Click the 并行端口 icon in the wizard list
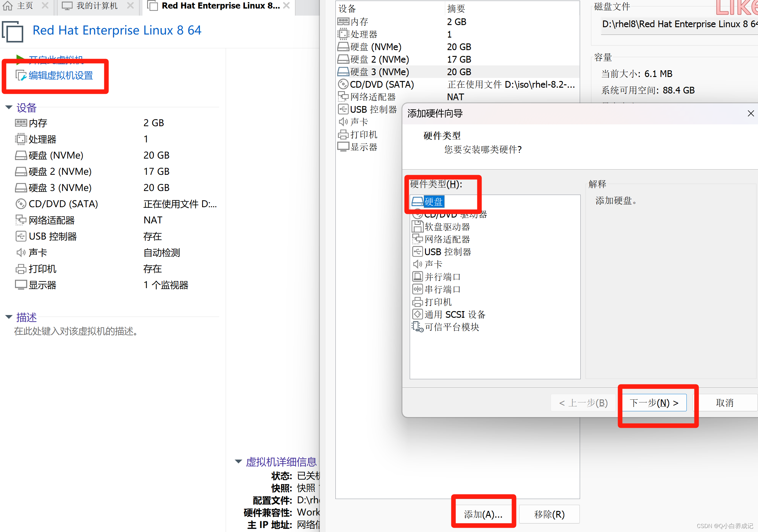Viewport: 758px width, 532px height. pyautogui.click(x=418, y=277)
